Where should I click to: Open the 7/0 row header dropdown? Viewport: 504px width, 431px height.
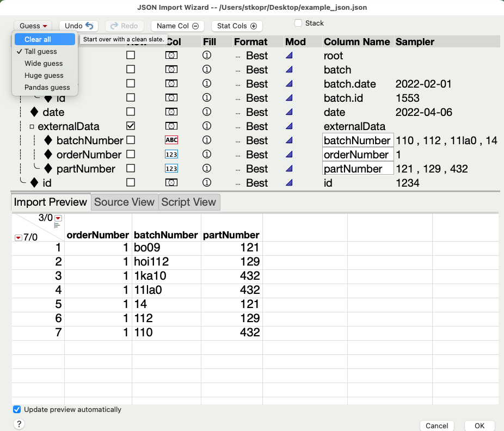18,238
